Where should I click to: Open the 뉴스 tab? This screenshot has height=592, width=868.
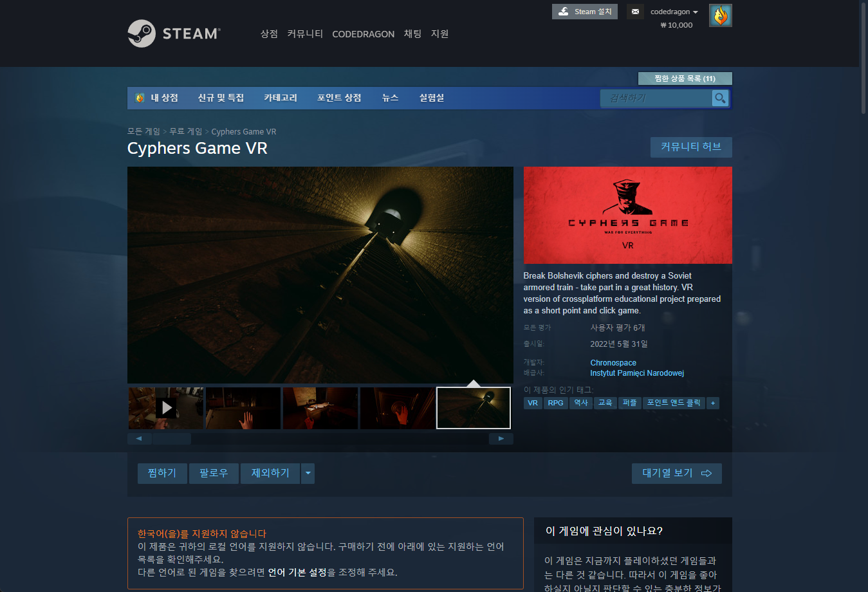[x=391, y=98]
